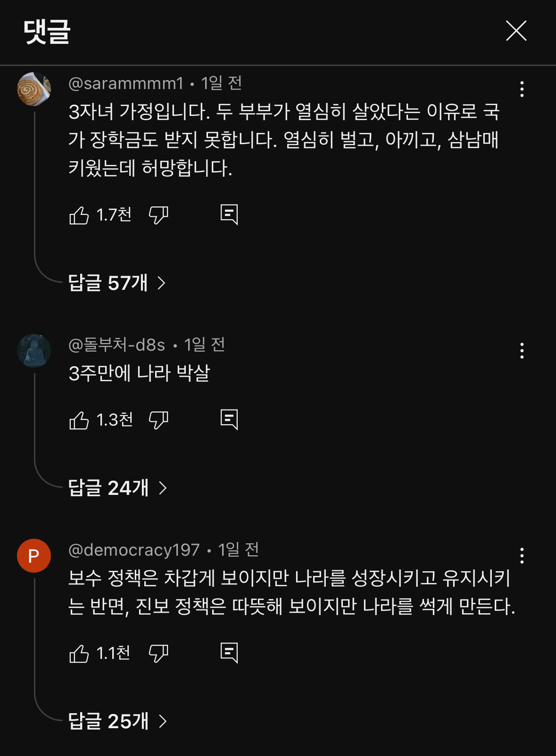Expand 답글 57개 replies
556x756 pixels.
pos(117,283)
